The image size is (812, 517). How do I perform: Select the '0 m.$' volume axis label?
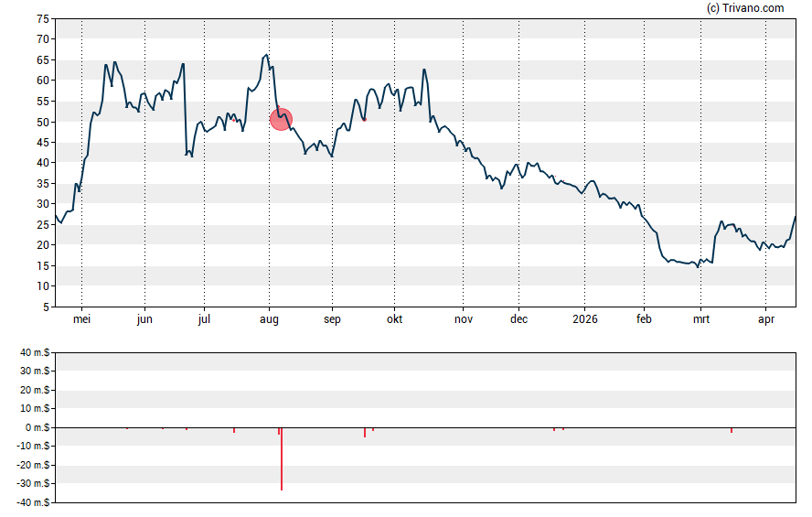click(36, 428)
